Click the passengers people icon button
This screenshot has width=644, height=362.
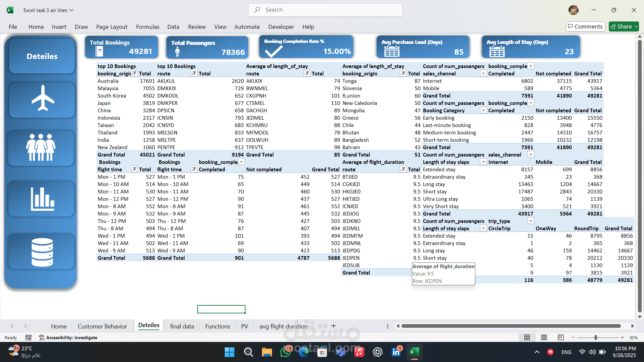click(41, 148)
